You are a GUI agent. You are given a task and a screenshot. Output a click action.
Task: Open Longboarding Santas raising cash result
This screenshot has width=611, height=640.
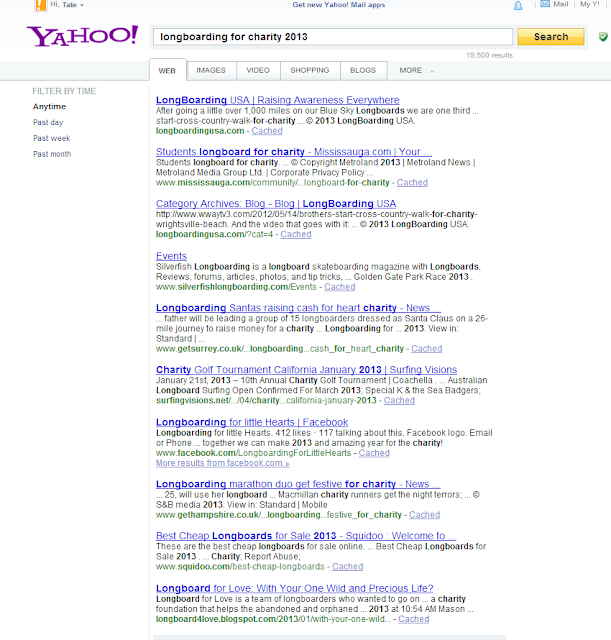[298, 308]
